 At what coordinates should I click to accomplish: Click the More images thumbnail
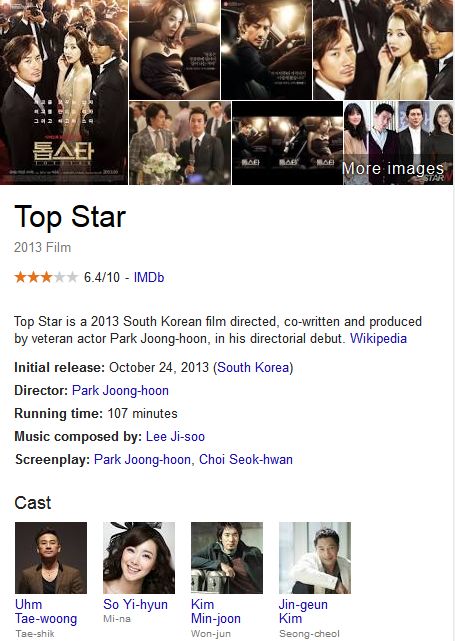[x=399, y=143]
